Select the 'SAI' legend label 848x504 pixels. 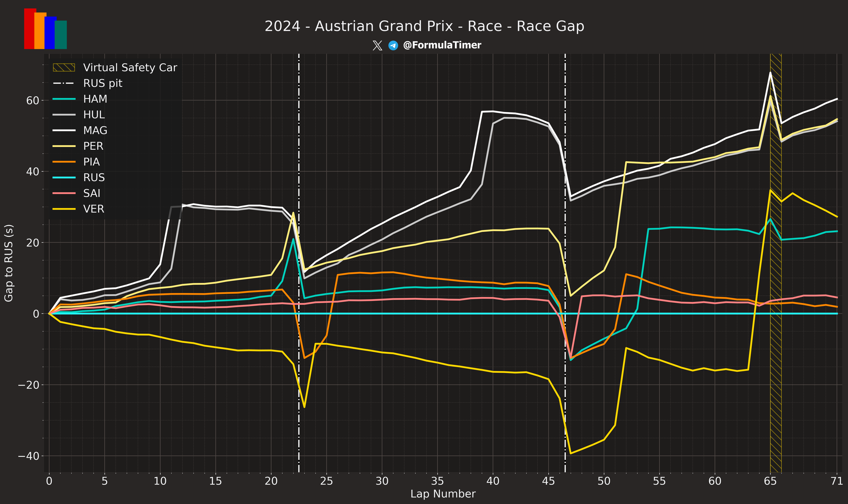92,193
